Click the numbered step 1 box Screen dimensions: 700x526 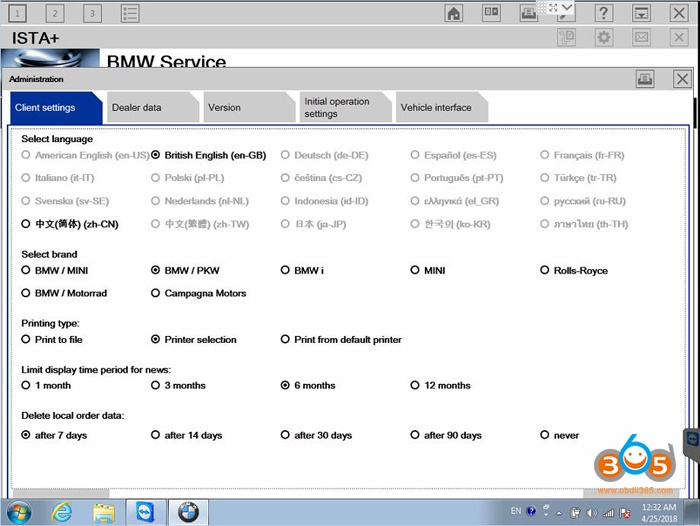pos(17,13)
